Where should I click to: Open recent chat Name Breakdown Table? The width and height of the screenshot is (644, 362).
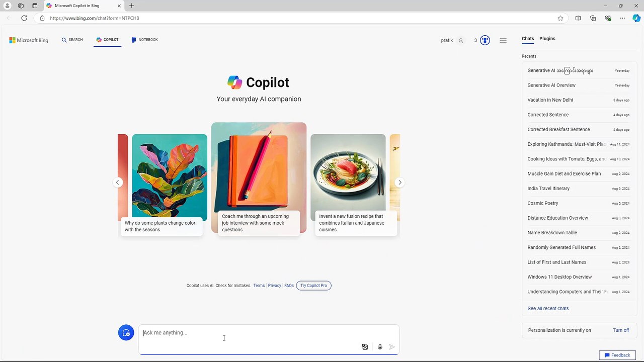[579, 233]
